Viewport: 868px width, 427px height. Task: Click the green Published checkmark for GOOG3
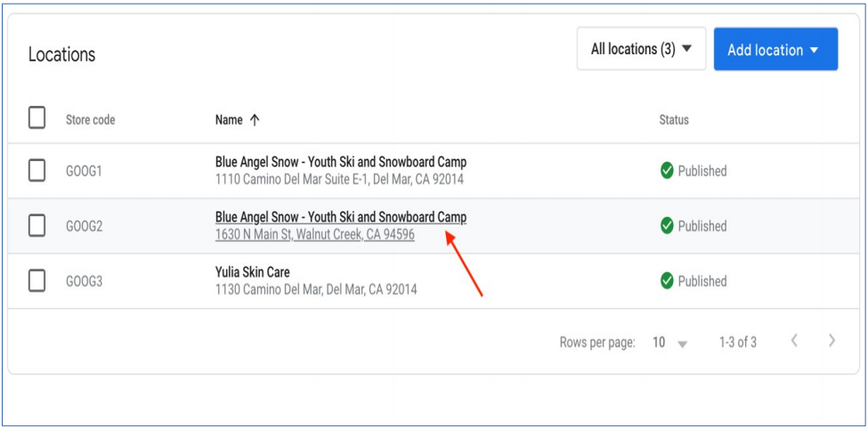667,281
